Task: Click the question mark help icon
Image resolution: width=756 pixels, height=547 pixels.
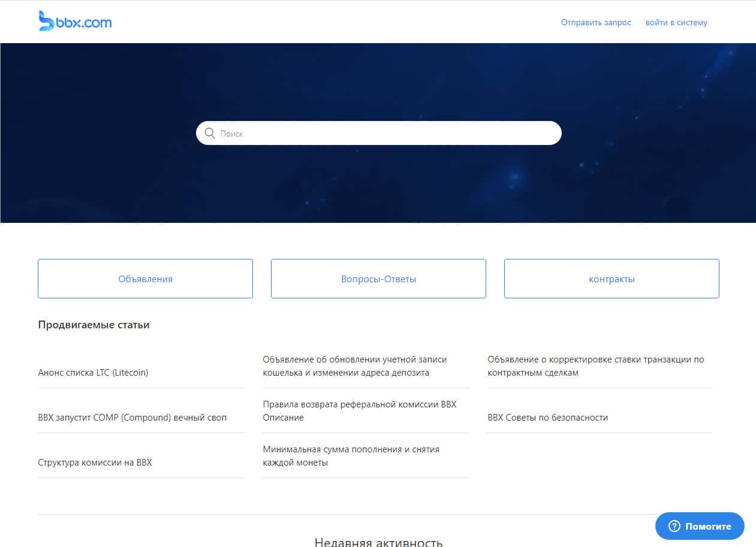Action: 674,527
